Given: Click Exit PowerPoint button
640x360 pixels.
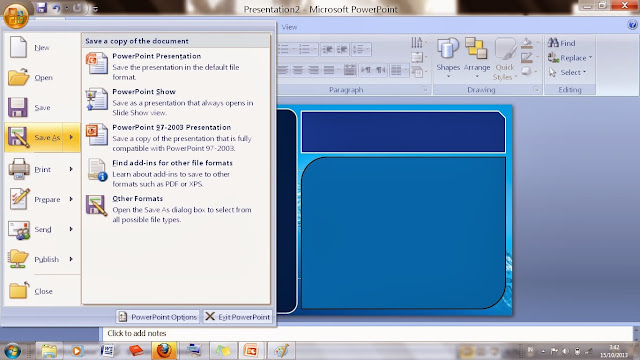Looking at the screenshot, I should pos(238,317).
